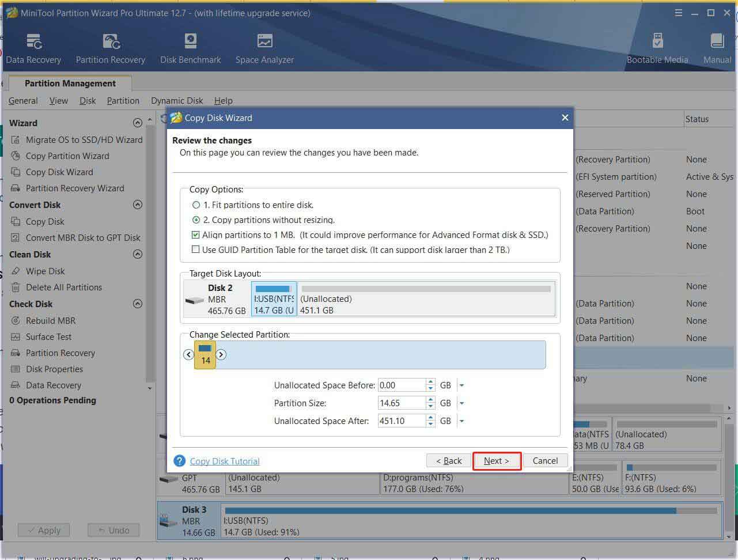
Task: Open the Dynamic Disk menu
Action: point(177,100)
